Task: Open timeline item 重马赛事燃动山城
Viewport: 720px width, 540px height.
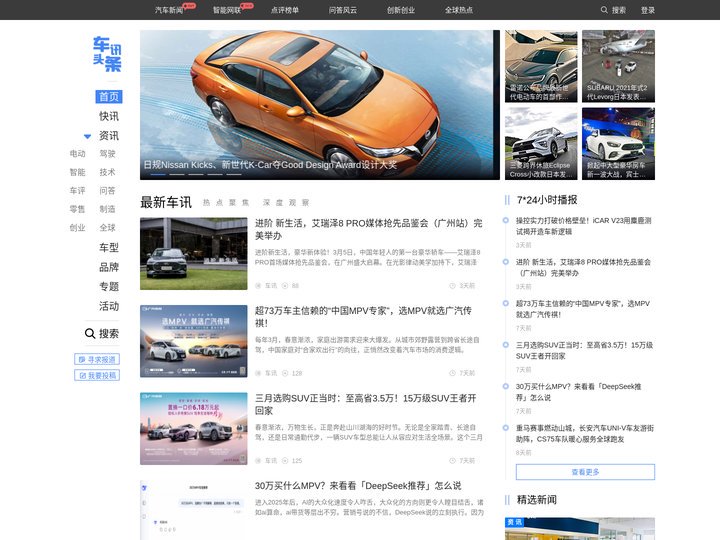Action: coord(585,433)
